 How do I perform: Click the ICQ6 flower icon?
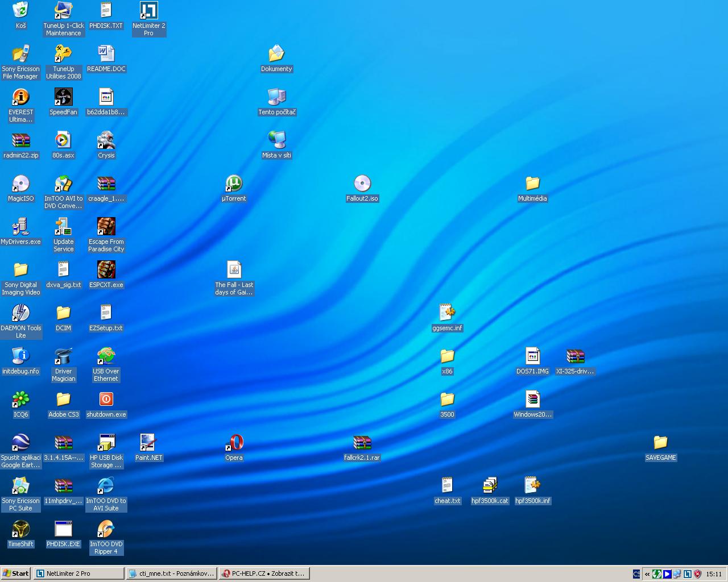click(x=20, y=400)
